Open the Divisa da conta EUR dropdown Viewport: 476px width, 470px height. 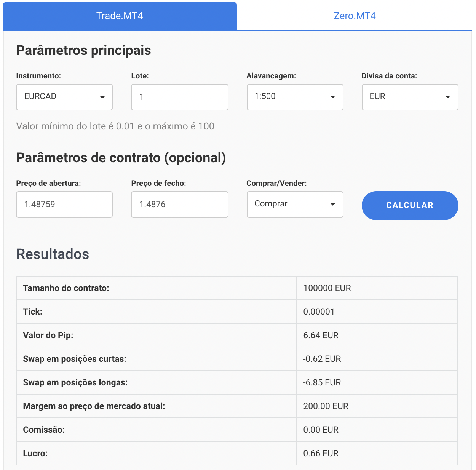(410, 97)
